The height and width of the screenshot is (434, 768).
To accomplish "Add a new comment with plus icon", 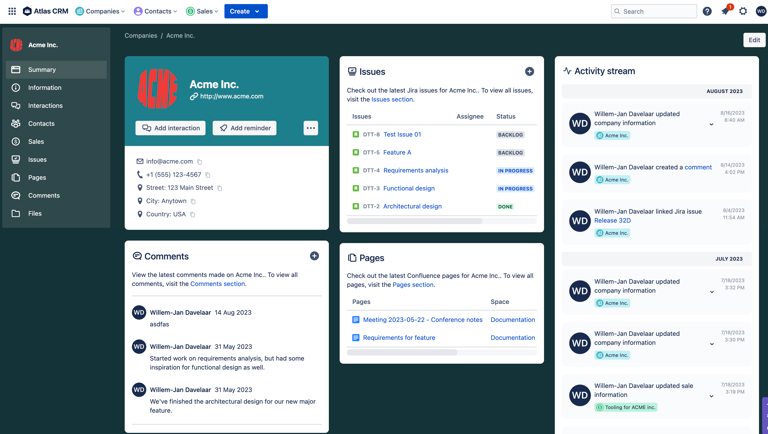I will 314,256.
